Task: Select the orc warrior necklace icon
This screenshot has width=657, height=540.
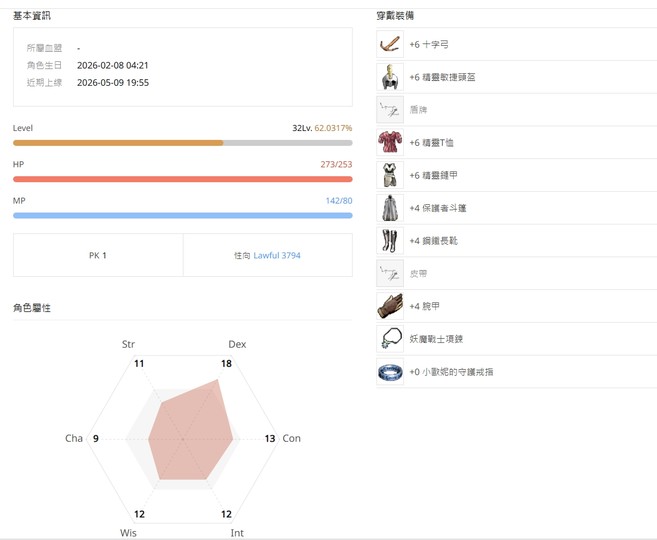Action: coord(390,338)
